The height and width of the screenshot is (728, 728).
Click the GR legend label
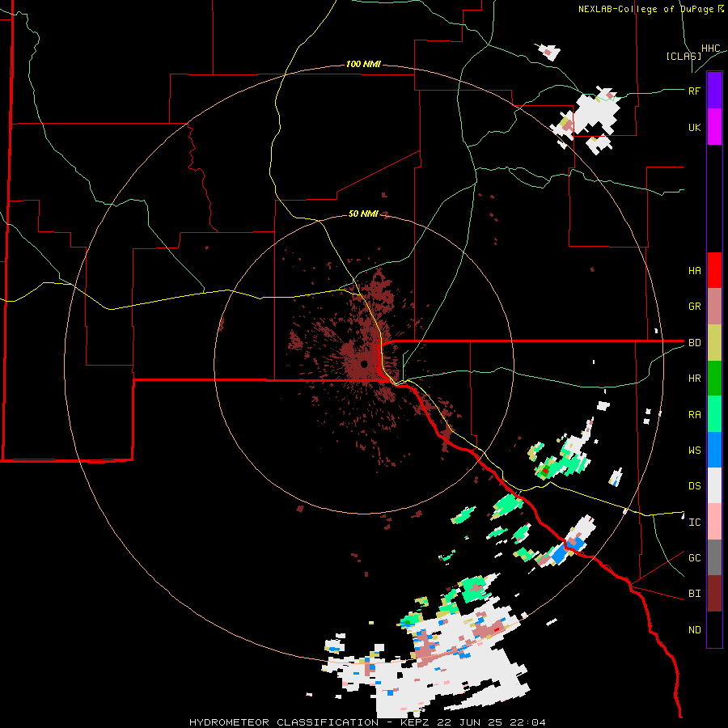(695, 307)
